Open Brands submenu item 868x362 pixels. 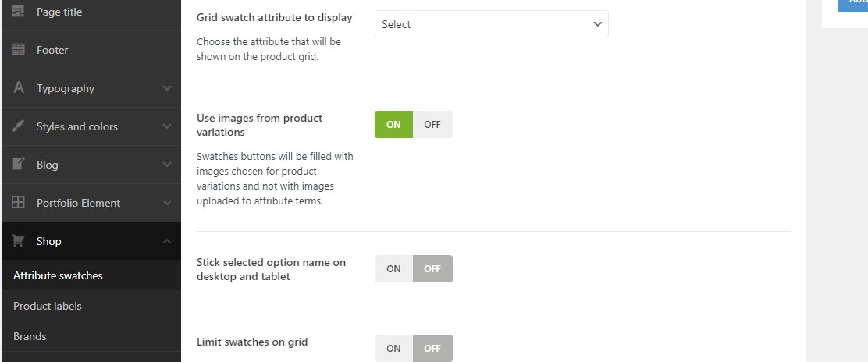coord(30,336)
